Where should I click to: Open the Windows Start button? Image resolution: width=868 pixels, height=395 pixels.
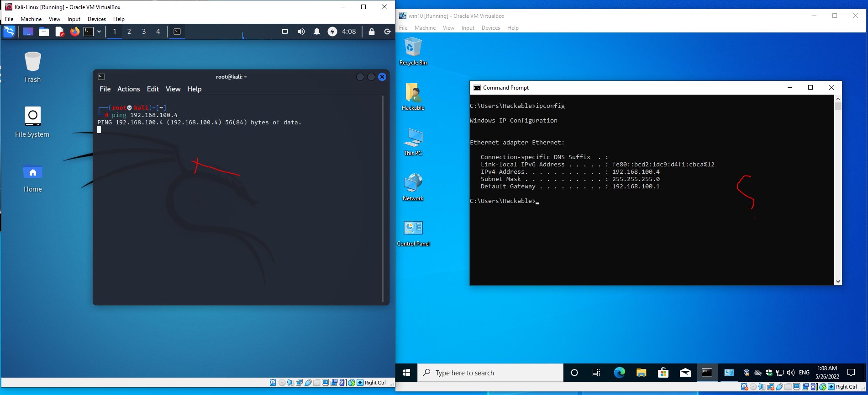(x=406, y=373)
